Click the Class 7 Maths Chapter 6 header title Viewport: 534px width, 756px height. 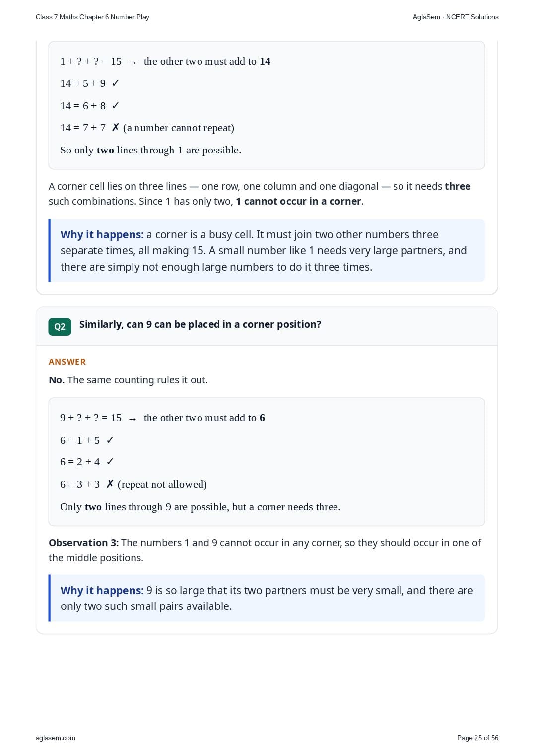92,17
